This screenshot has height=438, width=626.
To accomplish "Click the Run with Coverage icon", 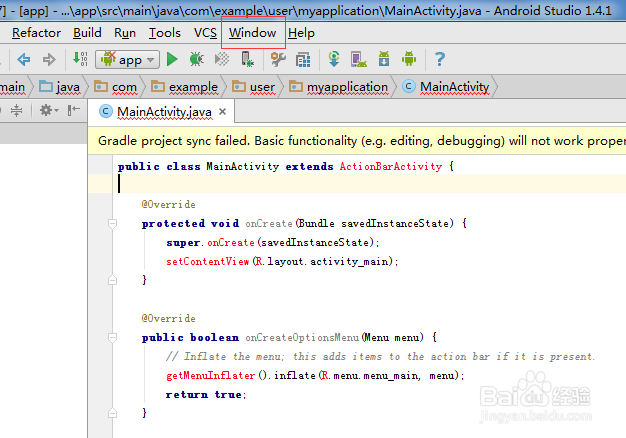I will tap(222, 59).
